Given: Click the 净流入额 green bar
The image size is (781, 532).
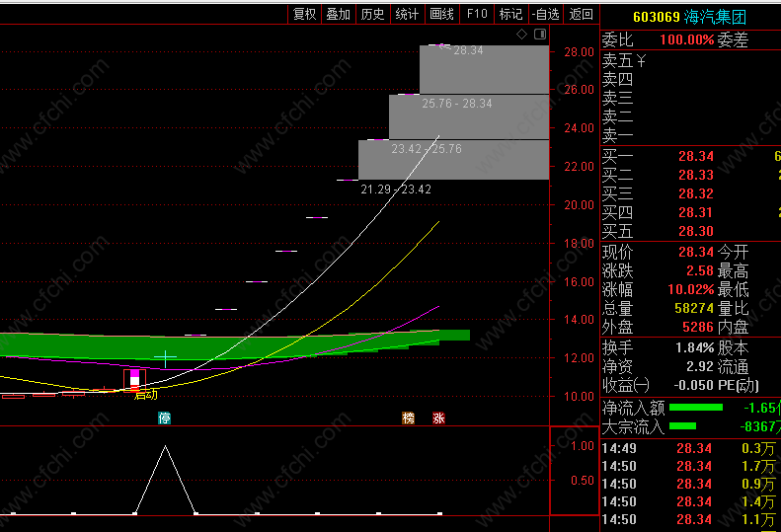Looking at the screenshot, I should point(696,408).
